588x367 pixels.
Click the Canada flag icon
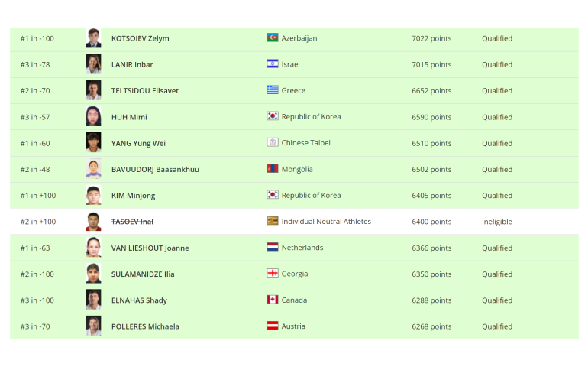coord(273,300)
